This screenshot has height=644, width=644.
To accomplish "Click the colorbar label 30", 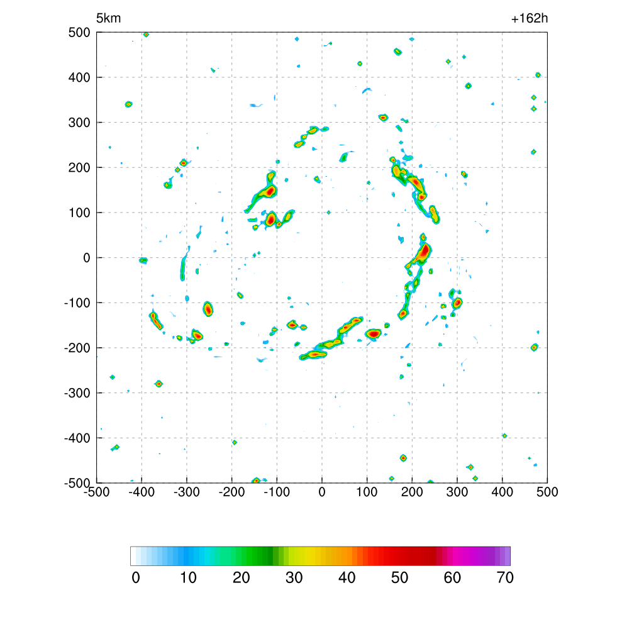I will coord(294,578).
